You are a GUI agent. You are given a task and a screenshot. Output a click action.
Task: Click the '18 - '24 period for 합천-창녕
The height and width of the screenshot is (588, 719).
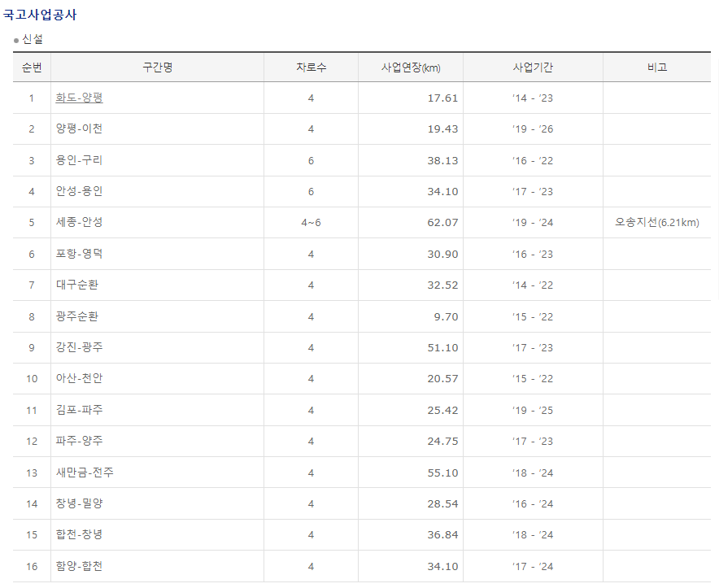pos(533,535)
